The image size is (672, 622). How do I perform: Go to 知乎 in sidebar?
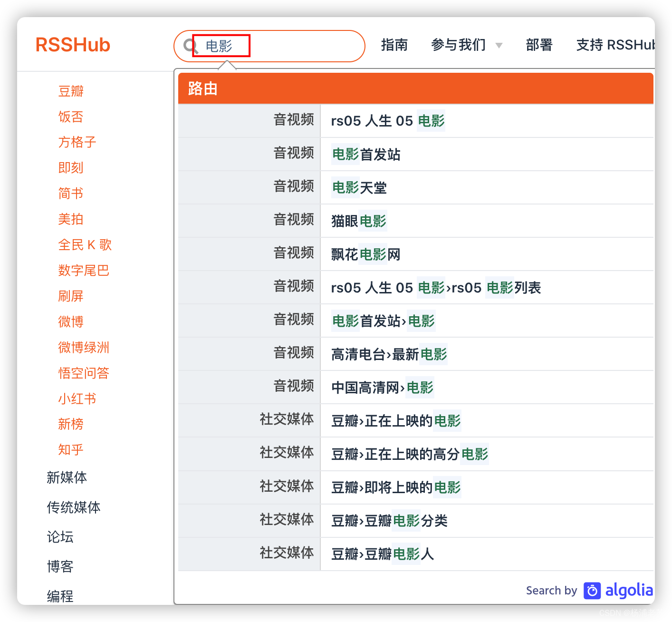71,449
